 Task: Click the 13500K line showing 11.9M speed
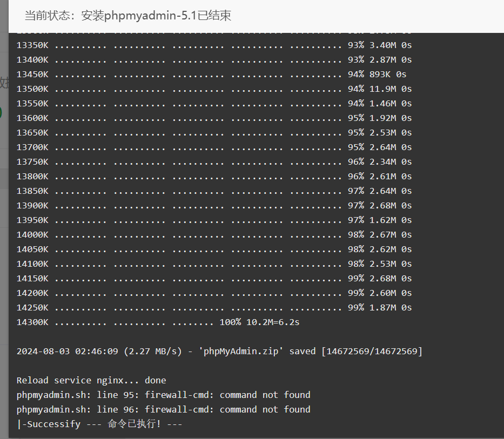[214, 89]
